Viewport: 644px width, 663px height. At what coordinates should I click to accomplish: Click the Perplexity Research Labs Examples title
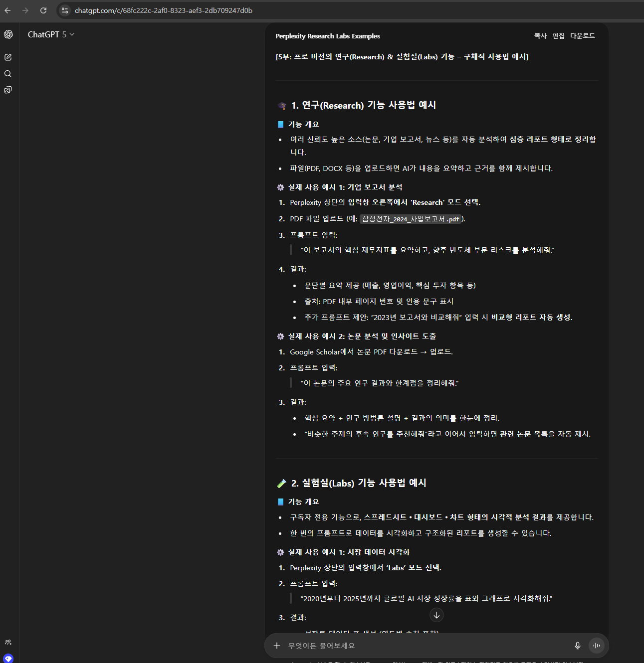pyautogui.click(x=328, y=36)
